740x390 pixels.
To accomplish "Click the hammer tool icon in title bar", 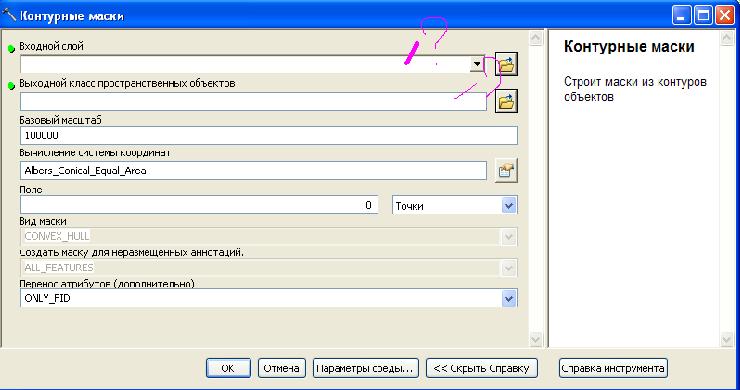I will pyautogui.click(x=9, y=16).
